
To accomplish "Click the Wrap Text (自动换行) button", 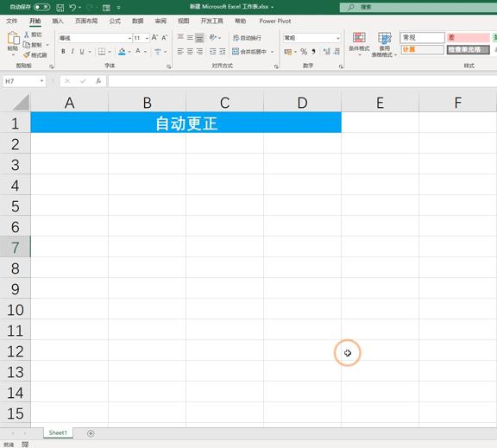I will coord(248,38).
